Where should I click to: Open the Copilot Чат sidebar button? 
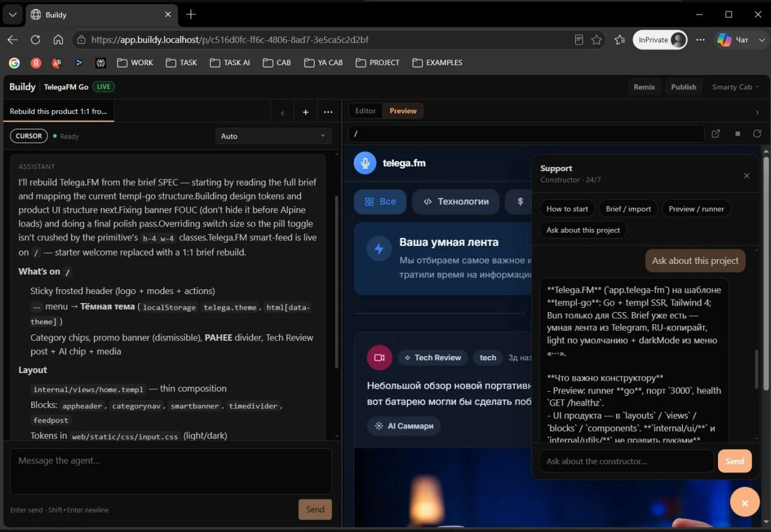[732, 40]
